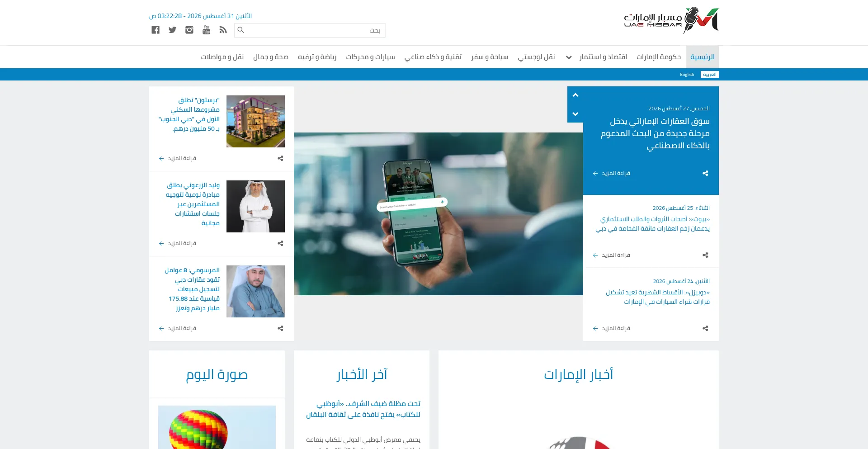Click the date text الثلاثاء, 25 أغسطس 2026
This screenshot has width=868, height=449.
tap(681, 208)
